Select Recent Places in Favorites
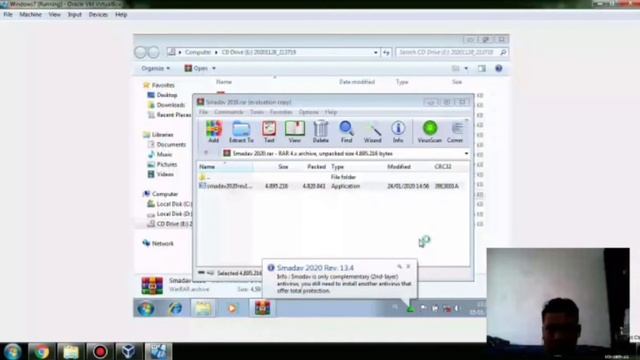The image size is (640, 360). point(170,115)
